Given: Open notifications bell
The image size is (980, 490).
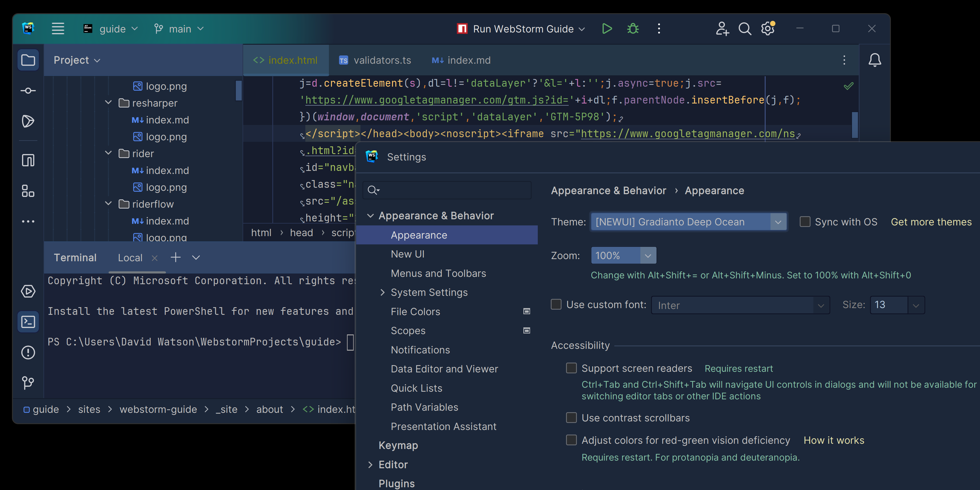Looking at the screenshot, I should (x=875, y=60).
